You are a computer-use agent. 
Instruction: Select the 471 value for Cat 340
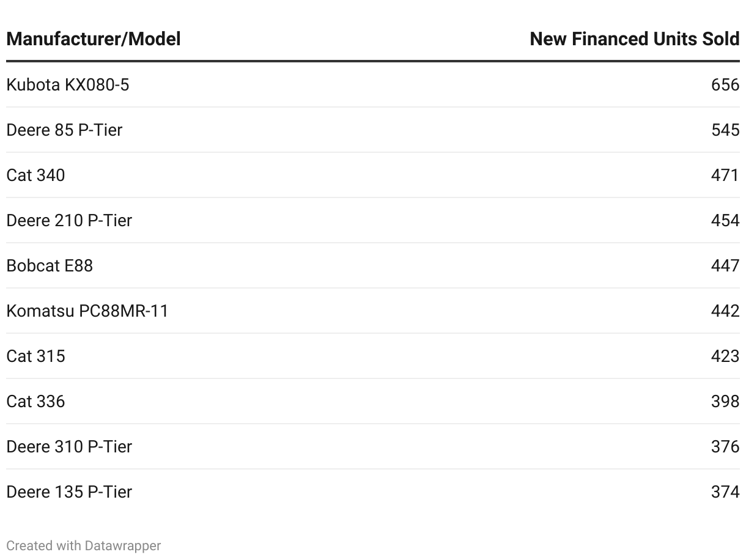coord(725,175)
